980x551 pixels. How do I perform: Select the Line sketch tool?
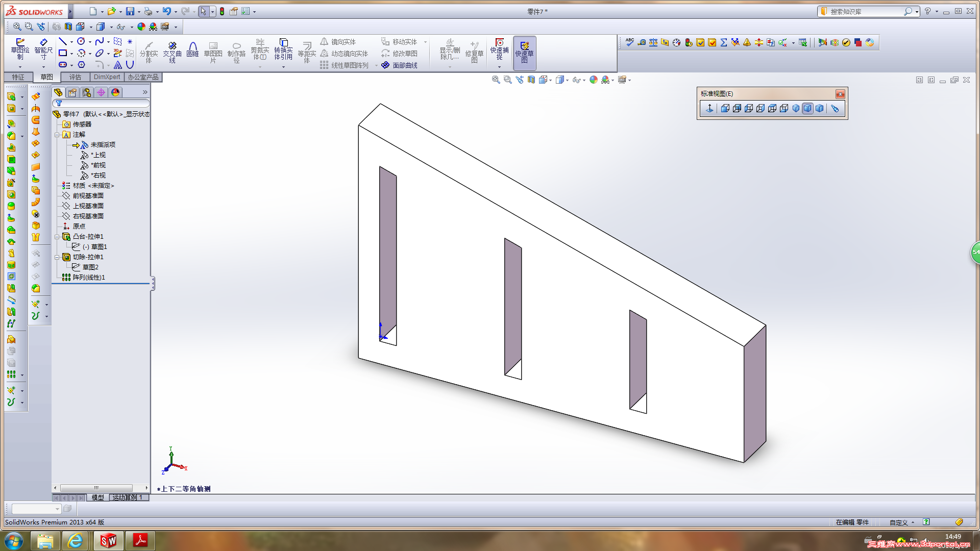click(63, 41)
